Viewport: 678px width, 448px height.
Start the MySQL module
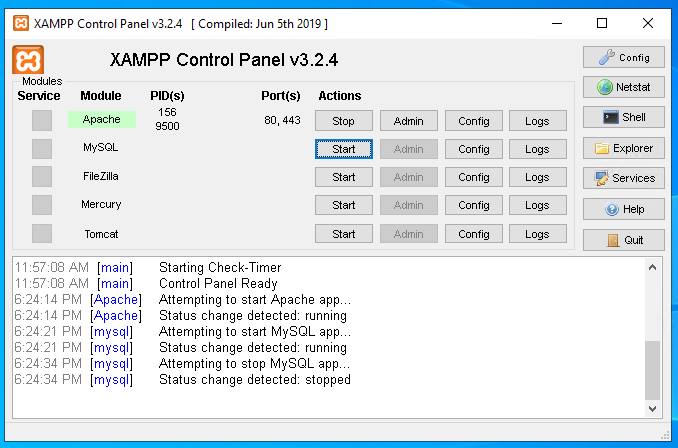[x=344, y=149]
